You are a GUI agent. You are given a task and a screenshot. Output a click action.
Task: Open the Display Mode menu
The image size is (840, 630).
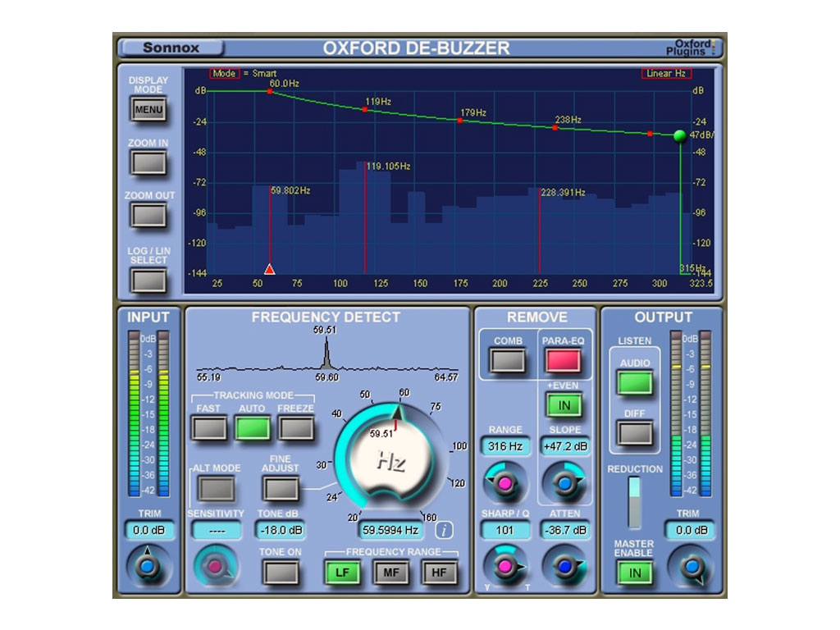(x=148, y=110)
